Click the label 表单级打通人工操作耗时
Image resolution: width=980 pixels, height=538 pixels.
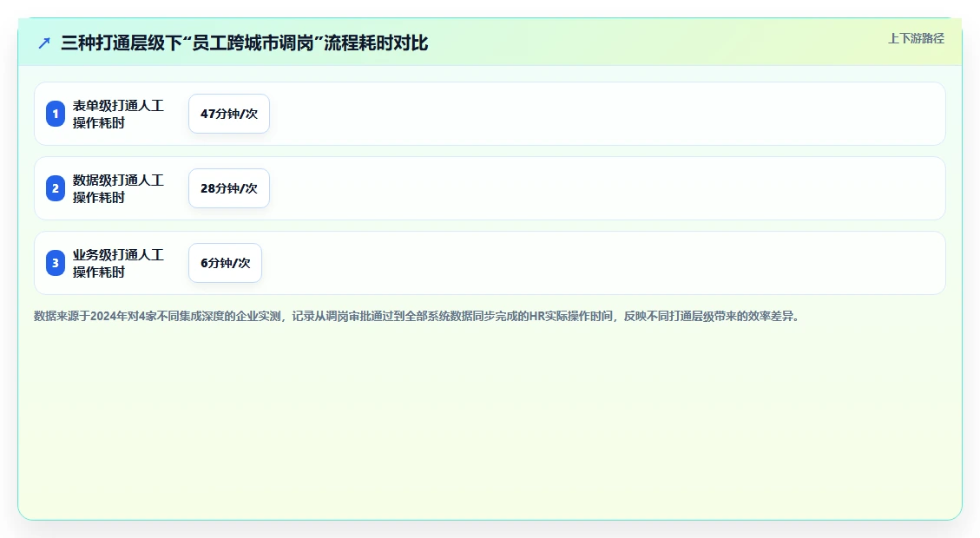tap(118, 114)
